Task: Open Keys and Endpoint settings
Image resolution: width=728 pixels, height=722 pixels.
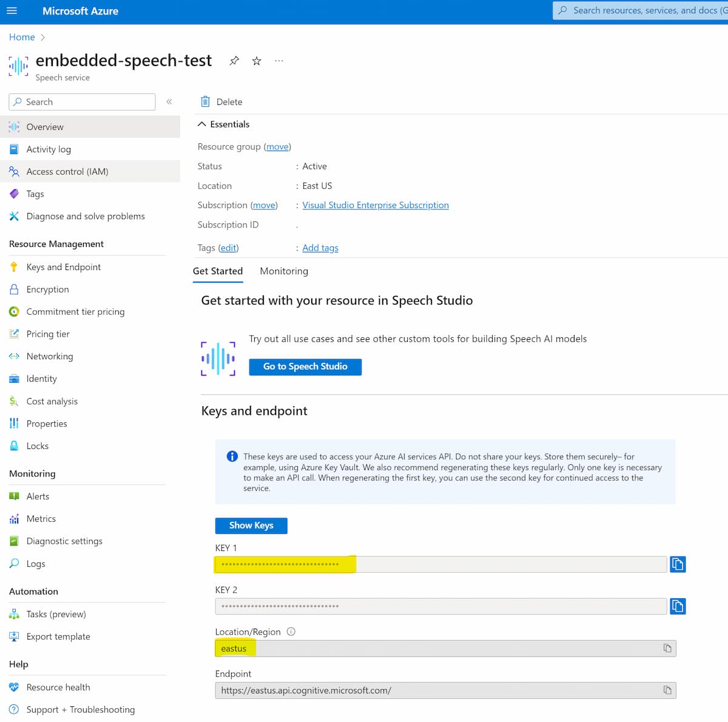Action: pos(63,267)
